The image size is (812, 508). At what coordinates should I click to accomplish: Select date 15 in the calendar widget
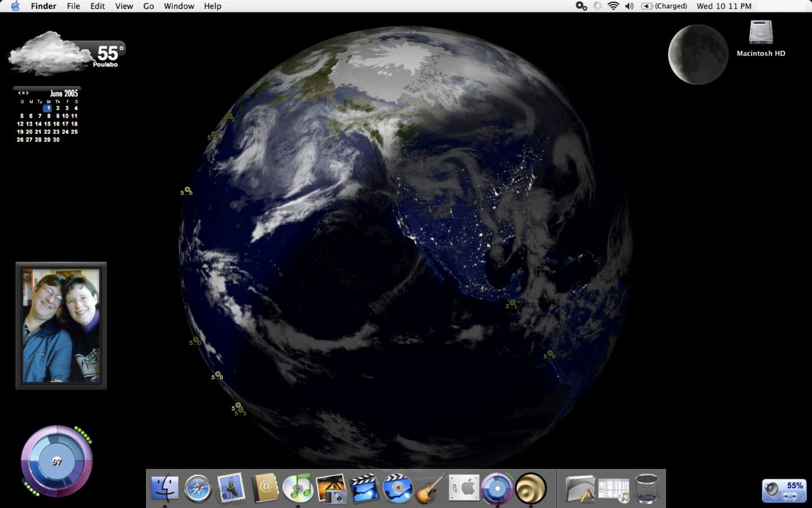pos(47,124)
